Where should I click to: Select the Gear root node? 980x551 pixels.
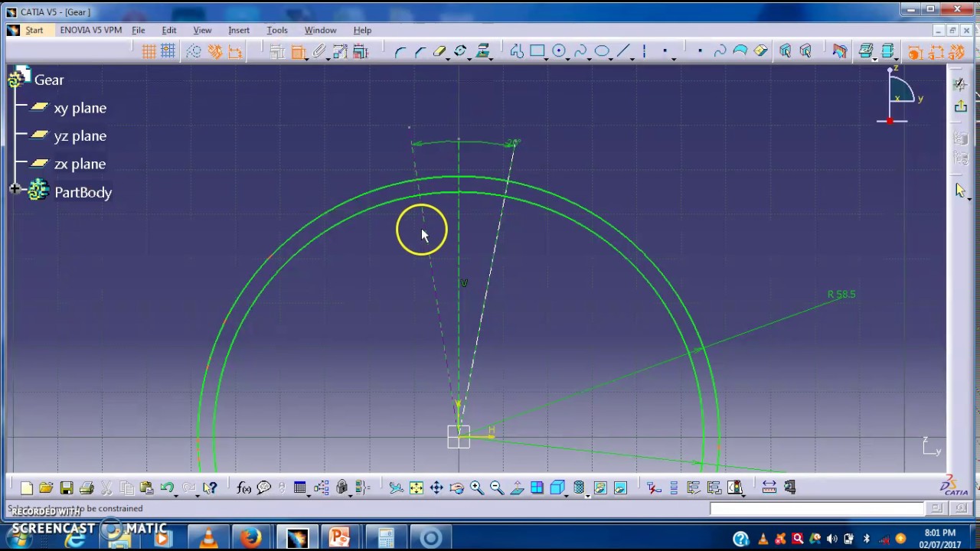[x=49, y=80]
